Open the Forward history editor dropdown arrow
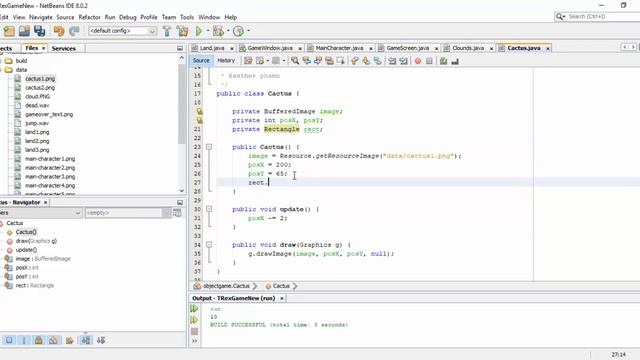 tap(284, 61)
